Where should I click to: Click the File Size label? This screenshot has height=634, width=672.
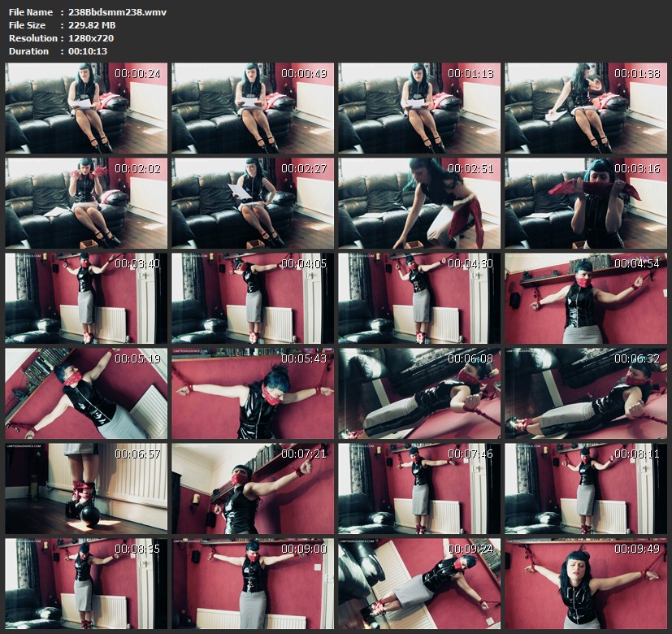tap(27, 25)
